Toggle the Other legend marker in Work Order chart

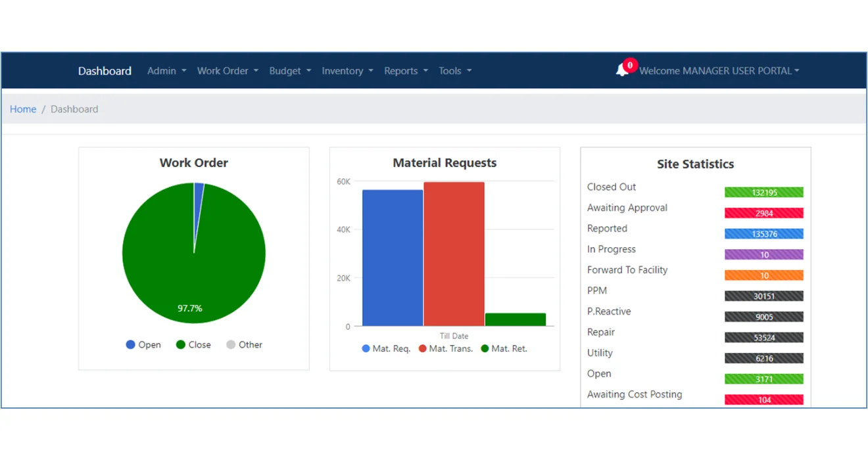click(x=231, y=345)
